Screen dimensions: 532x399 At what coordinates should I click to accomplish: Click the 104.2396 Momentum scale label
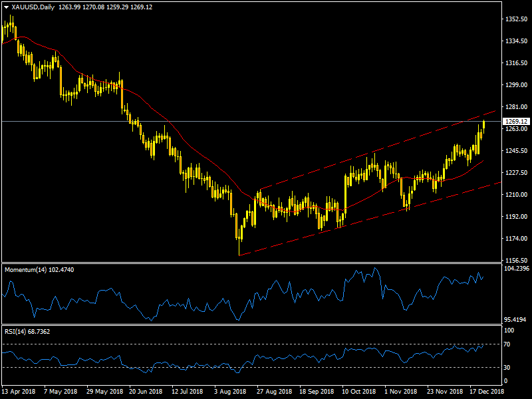516,269
